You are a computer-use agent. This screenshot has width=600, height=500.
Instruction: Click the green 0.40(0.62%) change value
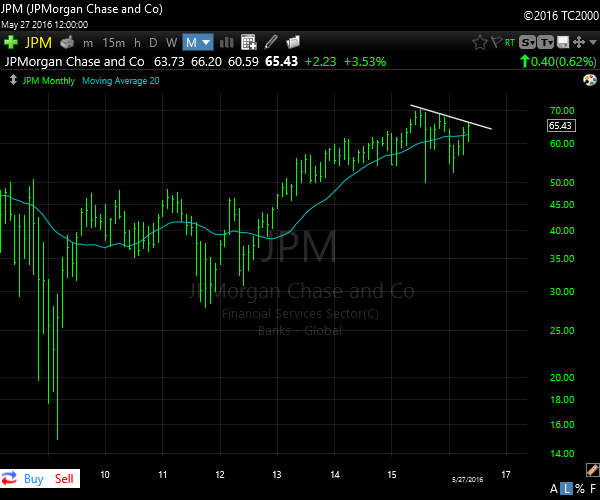[558, 61]
